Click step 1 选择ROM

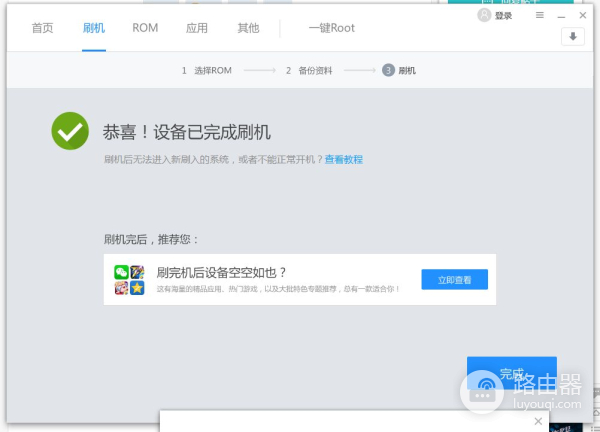(x=207, y=70)
